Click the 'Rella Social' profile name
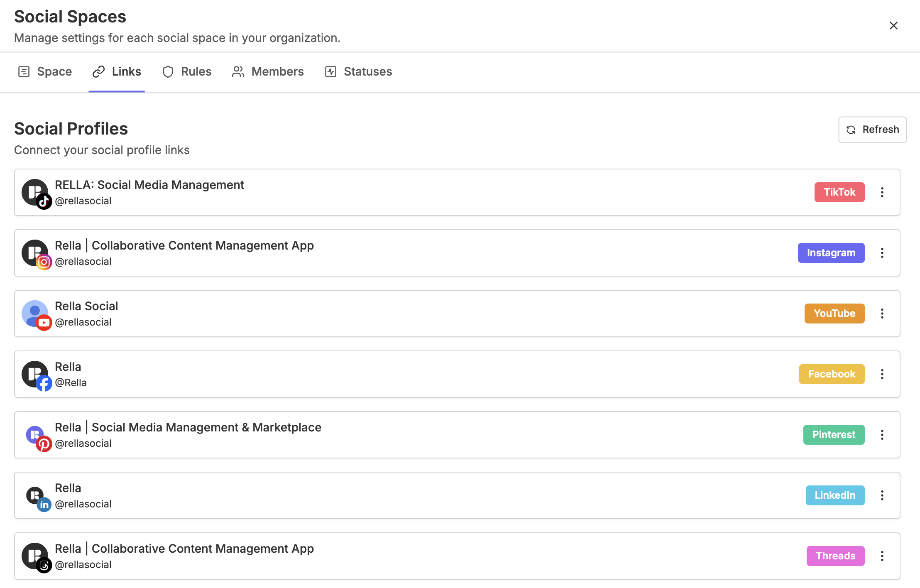Image resolution: width=920 pixels, height=588 pixels. [x=86, y=306]
